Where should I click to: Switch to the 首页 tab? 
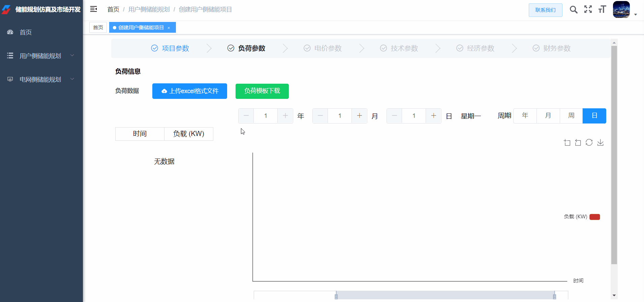[98, 27]
